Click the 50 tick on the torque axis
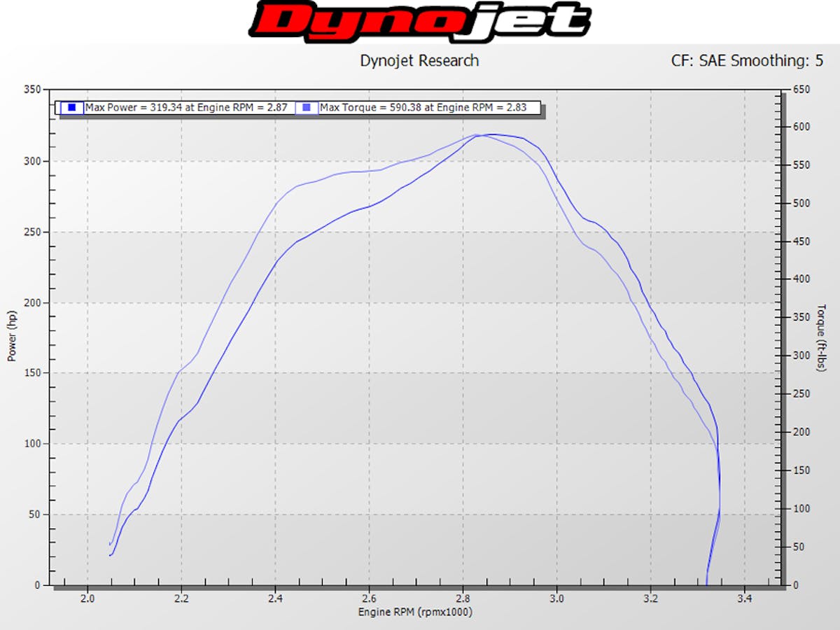Image resolution: width=840 pixels, height=630 pixels. [x=799, y=547]
